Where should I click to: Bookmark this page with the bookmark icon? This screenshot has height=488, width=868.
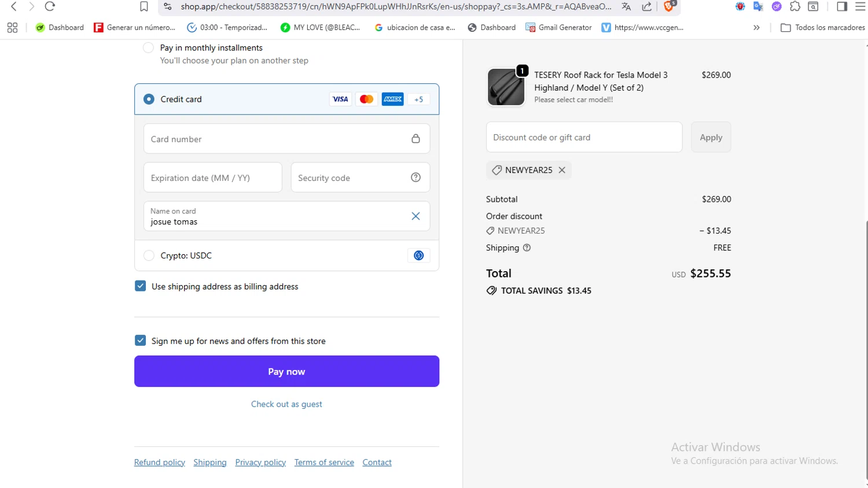click(x=144, y=7)
